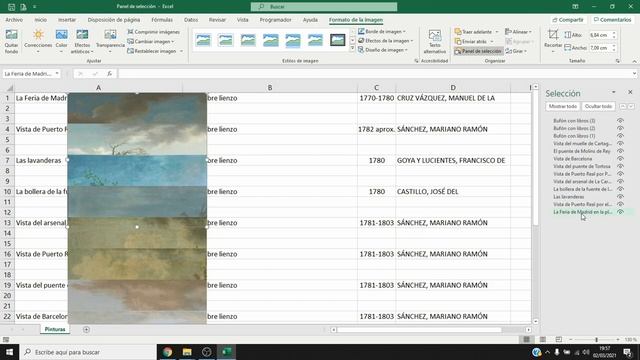Select Vista de Barcelona in selection list

pyautogui.click(x=573, y=159)
